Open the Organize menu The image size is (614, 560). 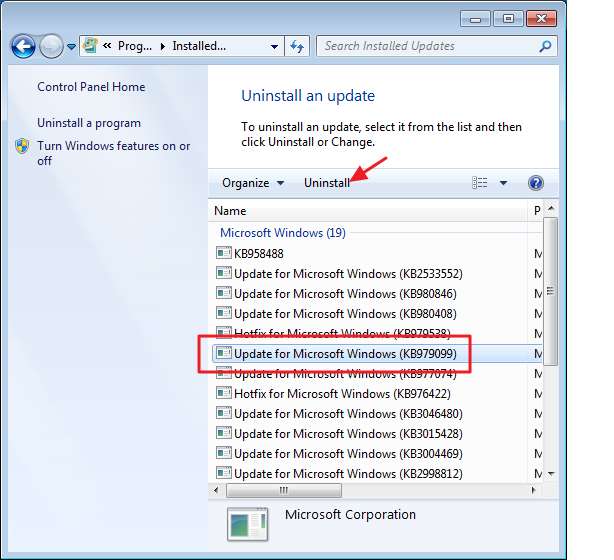click(253, 183)
